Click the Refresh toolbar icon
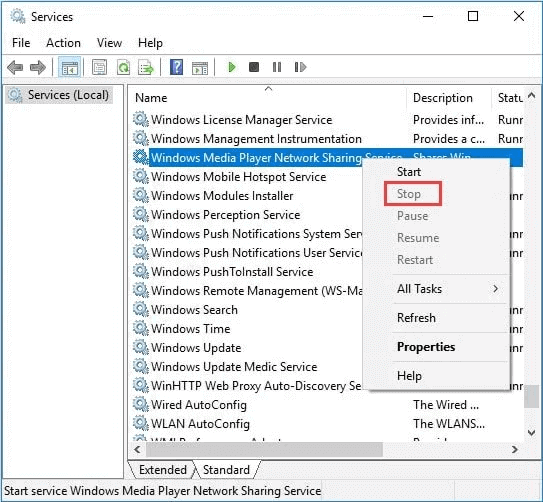 pos(123,67)
